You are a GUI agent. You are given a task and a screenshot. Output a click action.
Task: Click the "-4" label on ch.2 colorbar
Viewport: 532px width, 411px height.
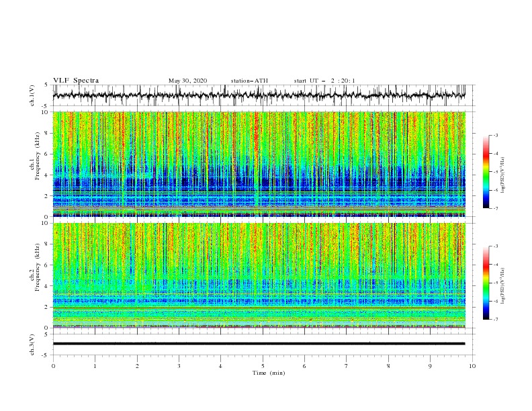tap(495, 265)
